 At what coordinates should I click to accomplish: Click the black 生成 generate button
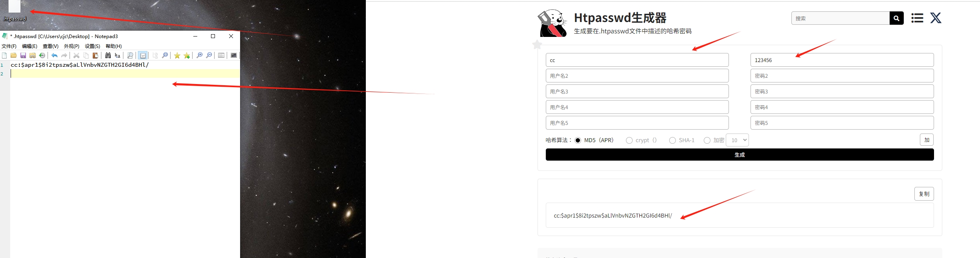click(740, 155)
